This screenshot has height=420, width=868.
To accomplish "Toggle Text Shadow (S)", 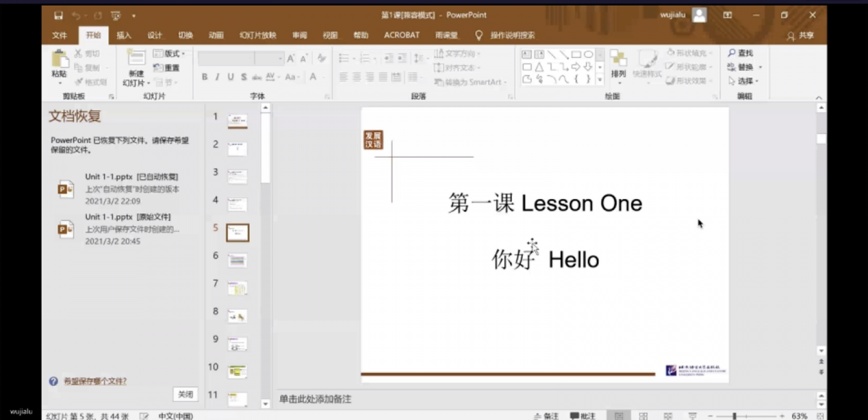I will pos(244,77).
